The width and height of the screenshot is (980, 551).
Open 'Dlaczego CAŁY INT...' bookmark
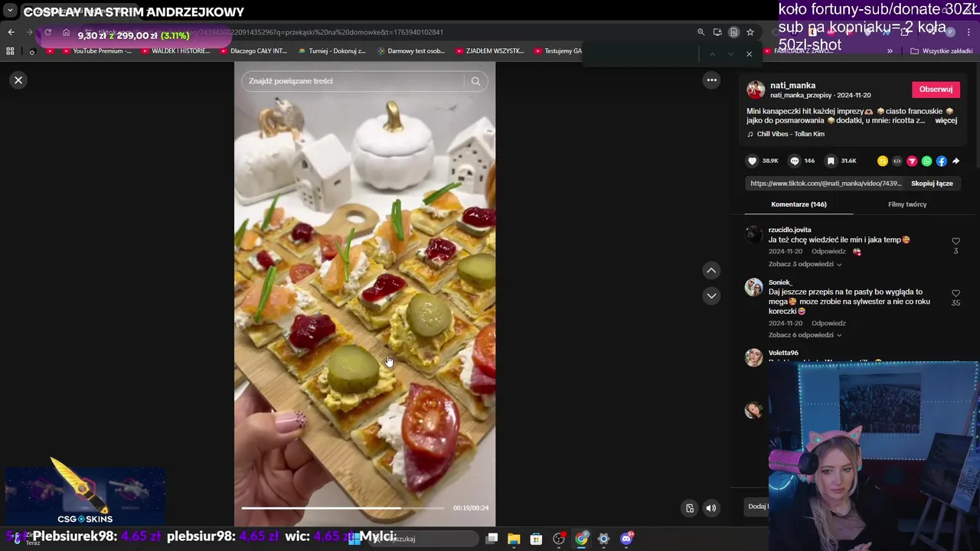tap(253, 51)
